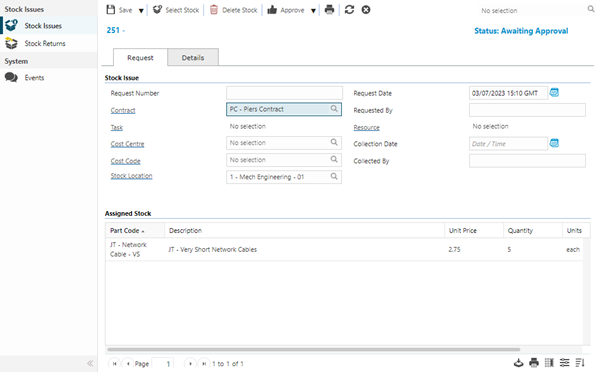Click the Cost Centre search icon
This screenshot has width=600, height=372.
point(334,142)
